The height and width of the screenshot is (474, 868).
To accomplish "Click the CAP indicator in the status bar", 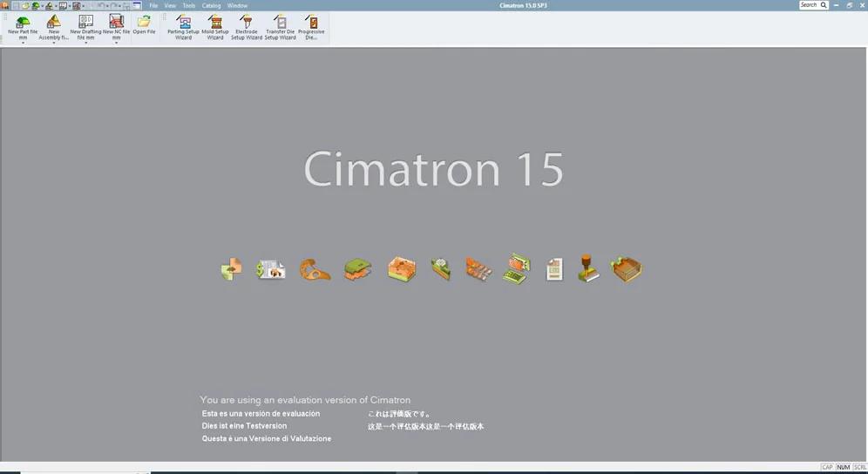I will click(827, 467).
